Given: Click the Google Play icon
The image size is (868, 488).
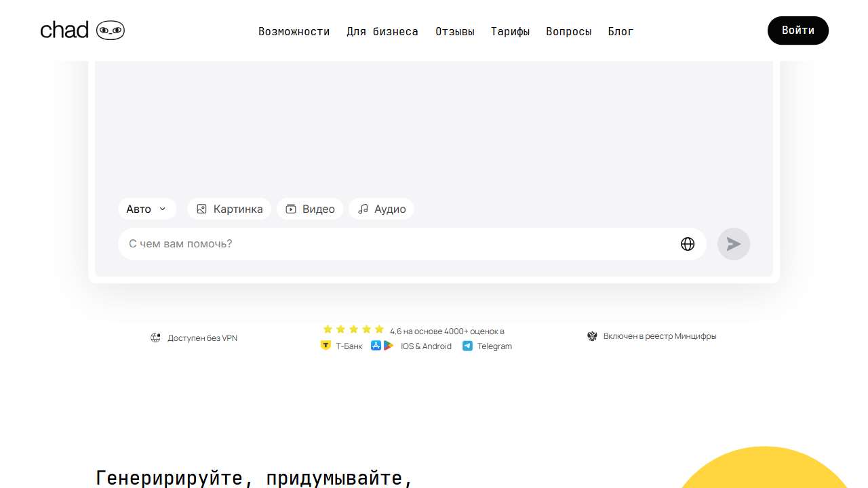Looking at the screenshot, I should pos(389,346).
